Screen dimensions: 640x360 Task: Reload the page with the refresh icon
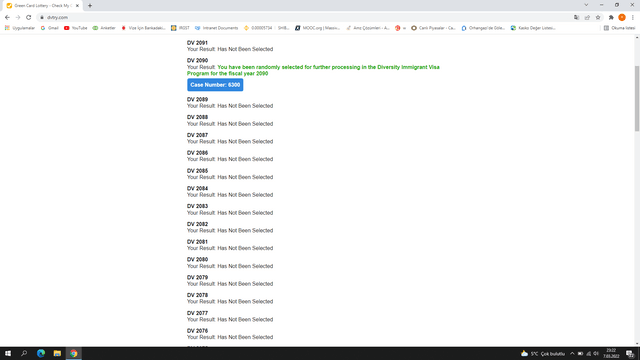[29, 18]
